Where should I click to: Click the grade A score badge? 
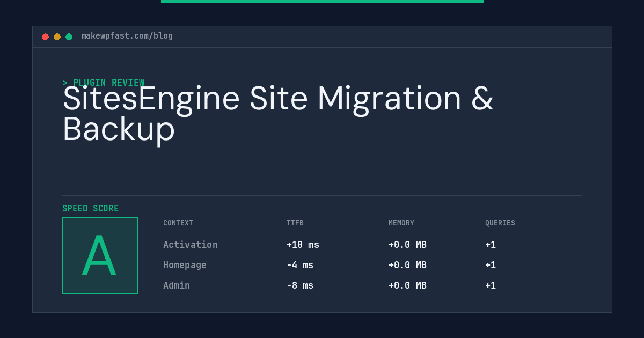tap(100, 255)
